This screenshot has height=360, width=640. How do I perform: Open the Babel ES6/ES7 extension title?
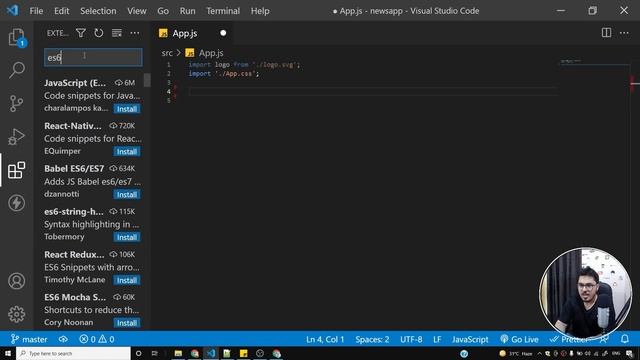point(74,169)
